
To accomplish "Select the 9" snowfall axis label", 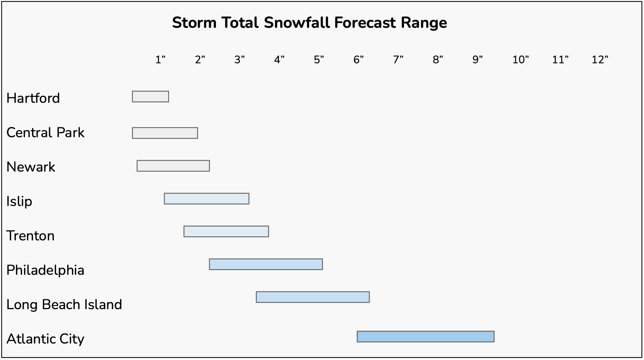I will (478, 60).
